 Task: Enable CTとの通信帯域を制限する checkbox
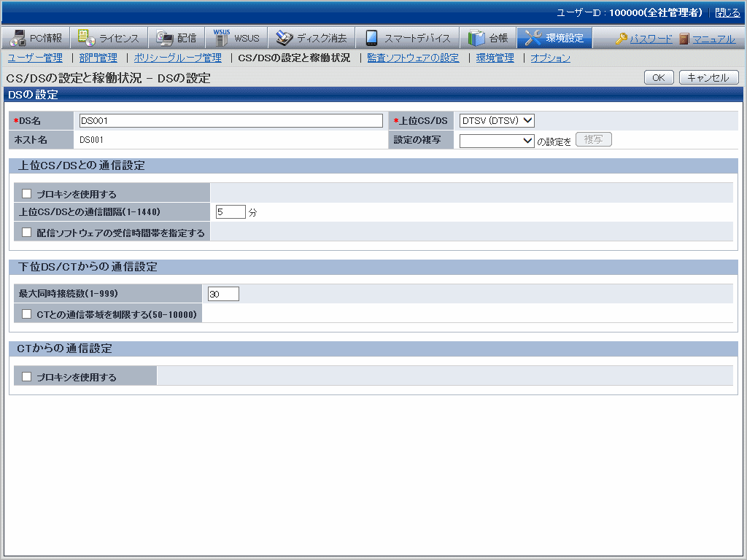click(27, 314)
